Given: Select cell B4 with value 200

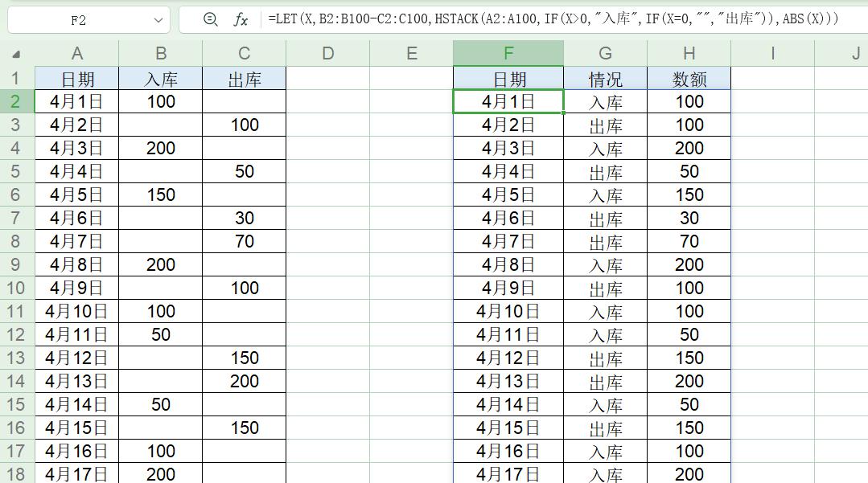Looking at the screenshot, I should (161, 148).
